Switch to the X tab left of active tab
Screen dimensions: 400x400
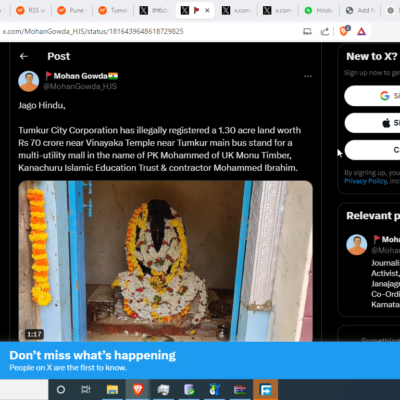click(154, 10)
